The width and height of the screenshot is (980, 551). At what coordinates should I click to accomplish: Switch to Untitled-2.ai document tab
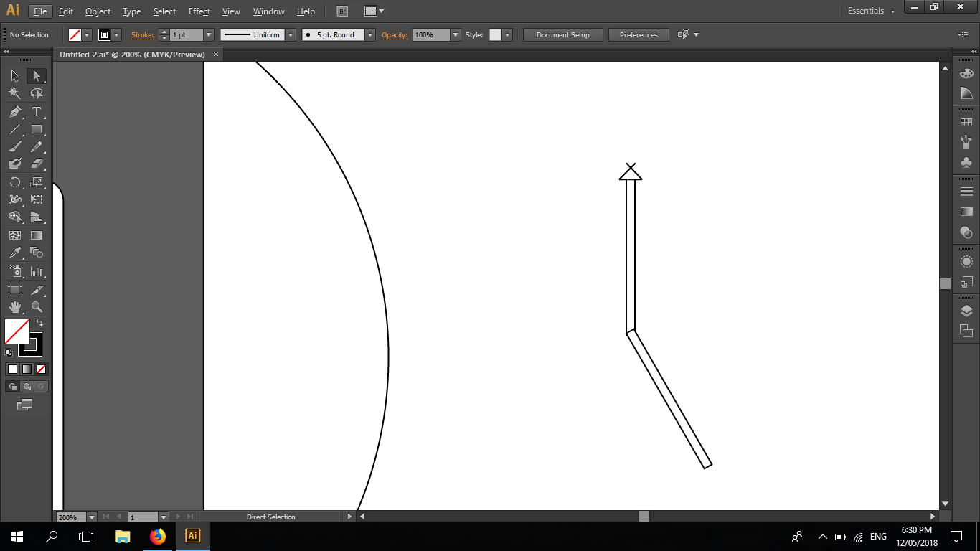coord(132,55)
